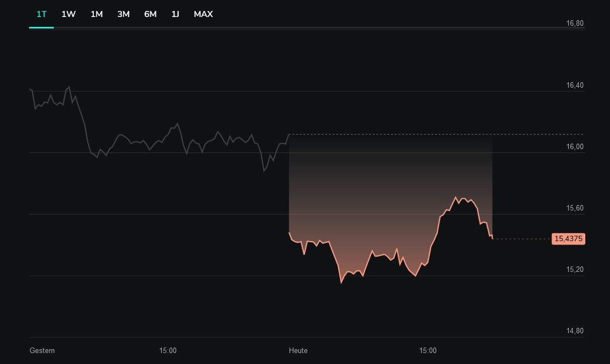Open the 3M time range tab

(x=123, y=14)
